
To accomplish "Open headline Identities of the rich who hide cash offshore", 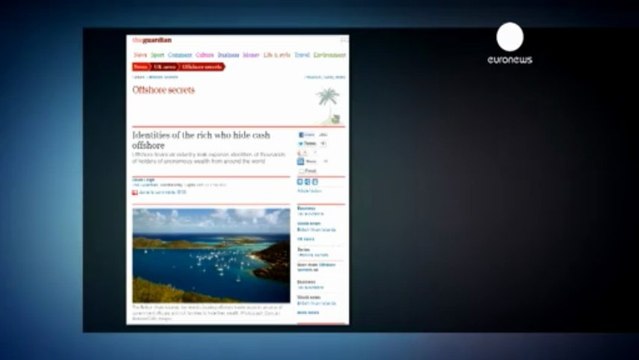I will pyautogui.click(x=201, y=140).
